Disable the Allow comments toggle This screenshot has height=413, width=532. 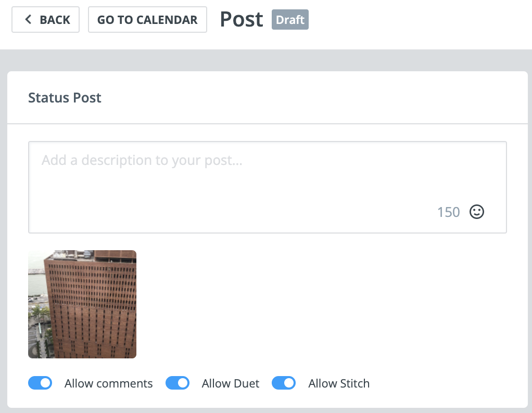(x=40, y=383)
